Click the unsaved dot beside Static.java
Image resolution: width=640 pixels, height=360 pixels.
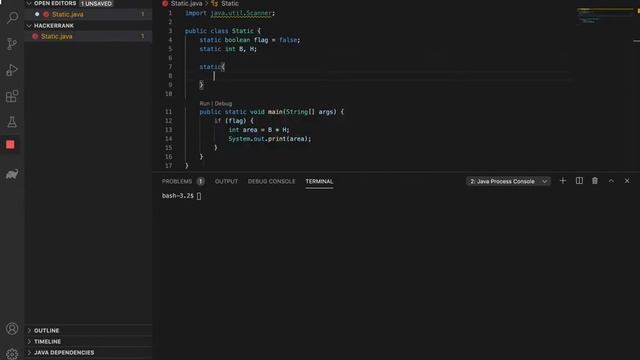pos(37,14)
